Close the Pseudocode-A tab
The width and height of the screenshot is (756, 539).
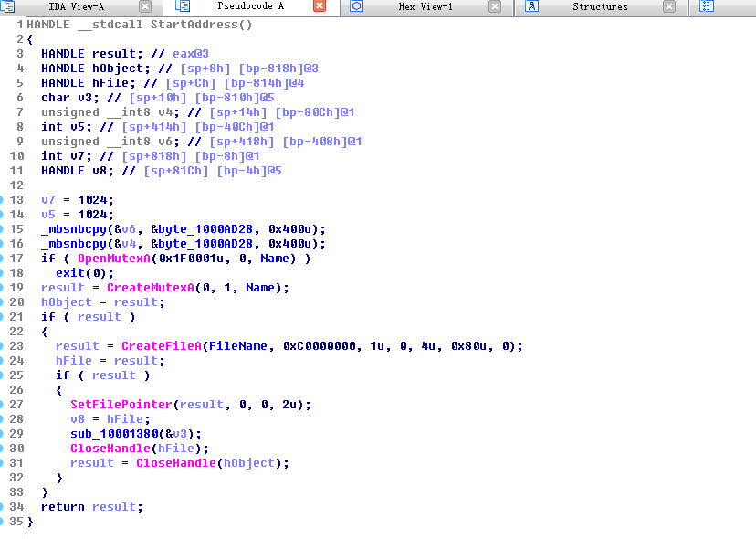(320, 6)
